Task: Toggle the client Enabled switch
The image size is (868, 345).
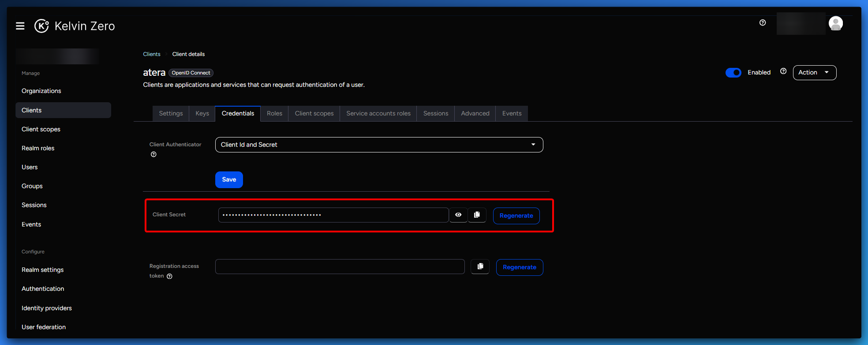Action: pos(733,73)
